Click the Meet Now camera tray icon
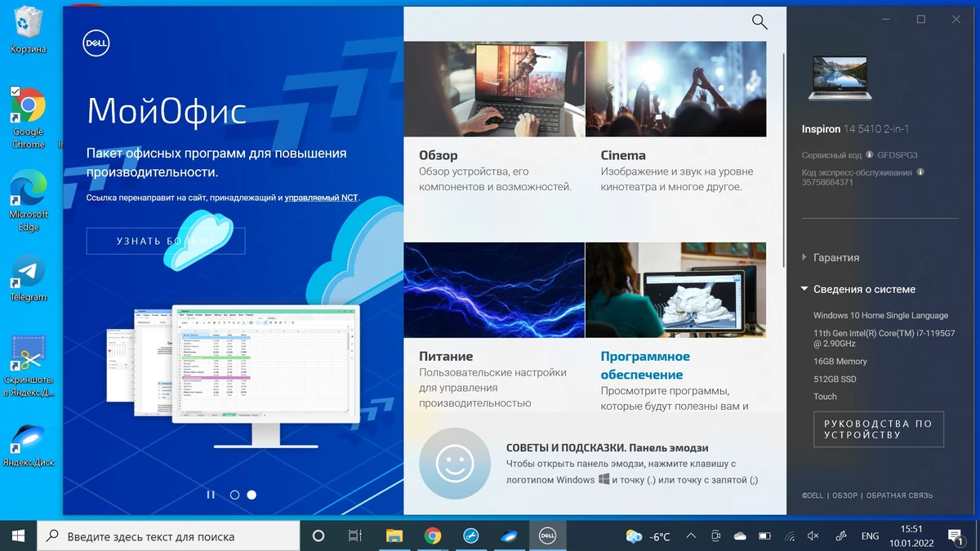 coord(715,536)
